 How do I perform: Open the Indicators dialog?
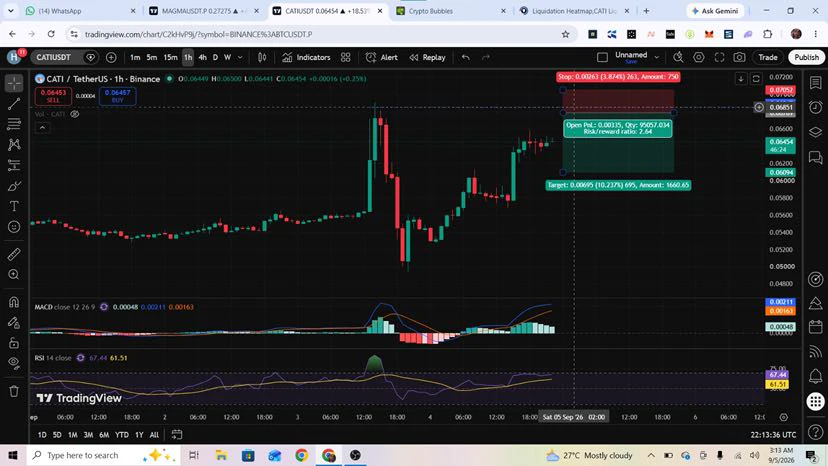pyautogui.click(x=306, y=57)
